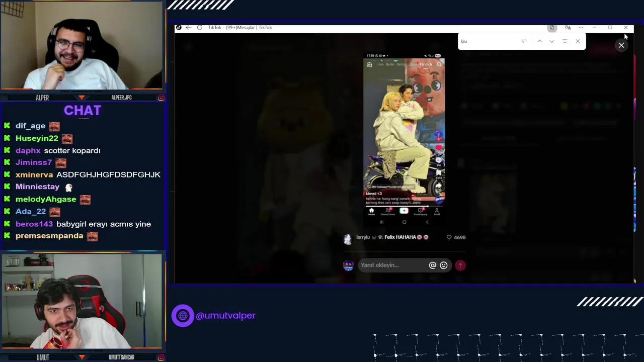Open the translate page icon
644x362 pixels.
click(x=568, y=28)
